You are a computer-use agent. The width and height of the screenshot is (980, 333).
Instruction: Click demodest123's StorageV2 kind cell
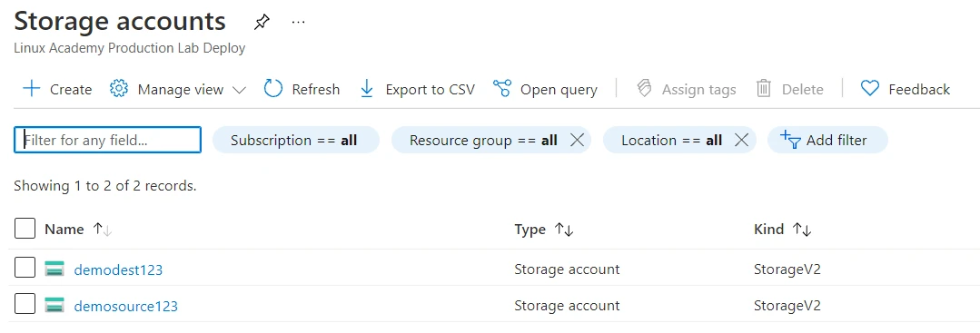787,269
